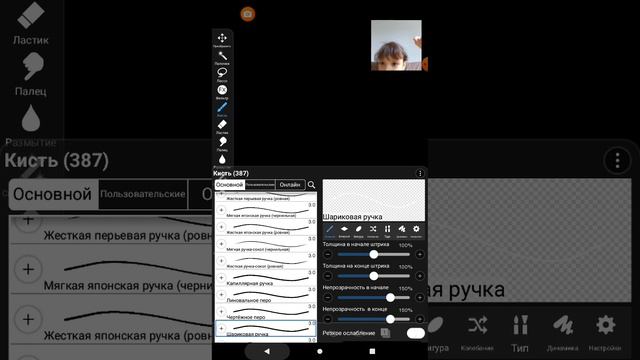Tap the Android back navigation button
This screenshot has height=360, width=640.
point(267,351)
